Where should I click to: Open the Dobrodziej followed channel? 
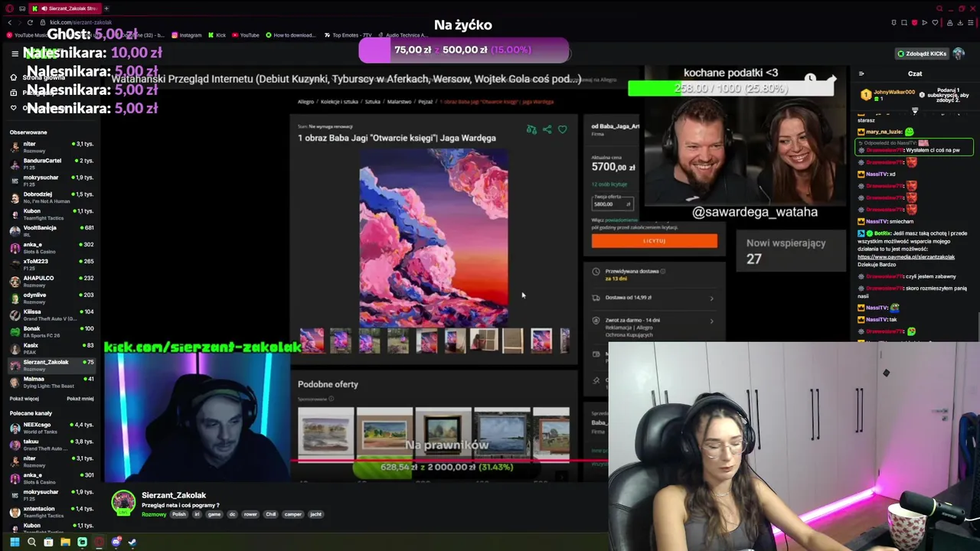(x=51, y=197)
